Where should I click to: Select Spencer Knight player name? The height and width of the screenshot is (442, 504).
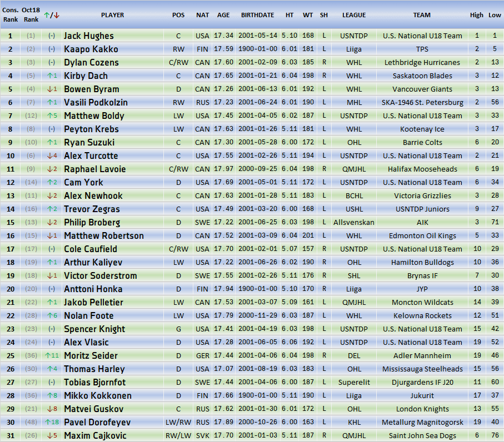tap(94, 329)
